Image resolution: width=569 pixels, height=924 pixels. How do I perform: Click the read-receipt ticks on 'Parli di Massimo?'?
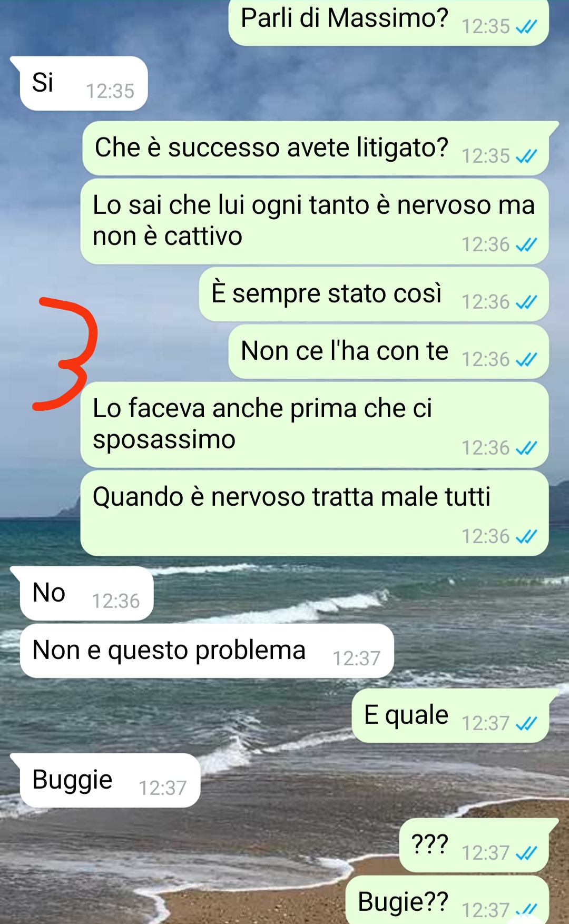tap(526, 26)
